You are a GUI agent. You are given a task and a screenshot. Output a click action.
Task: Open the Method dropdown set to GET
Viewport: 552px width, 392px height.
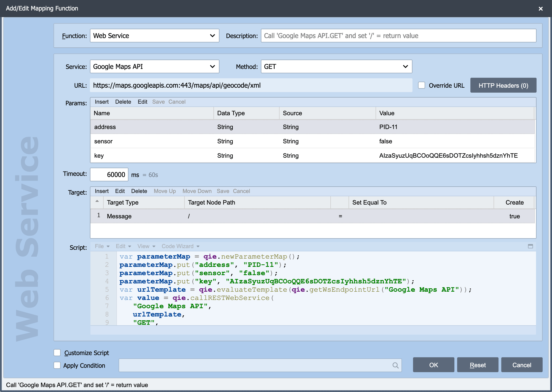click(x=336, y=66)
